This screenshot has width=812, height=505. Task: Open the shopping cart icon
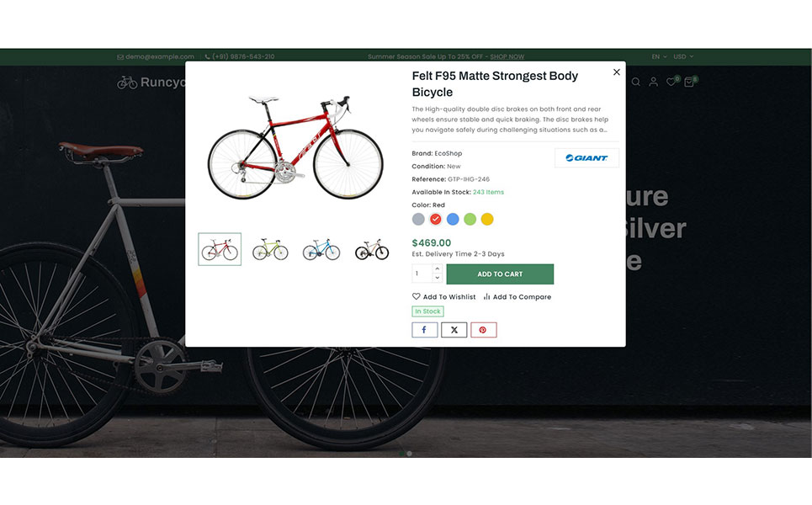click(689, 82)
